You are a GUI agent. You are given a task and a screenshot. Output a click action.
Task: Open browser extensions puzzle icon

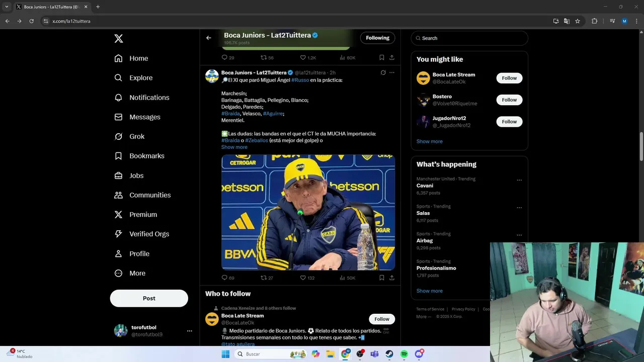pyautogui.click(x=594, y=21)
